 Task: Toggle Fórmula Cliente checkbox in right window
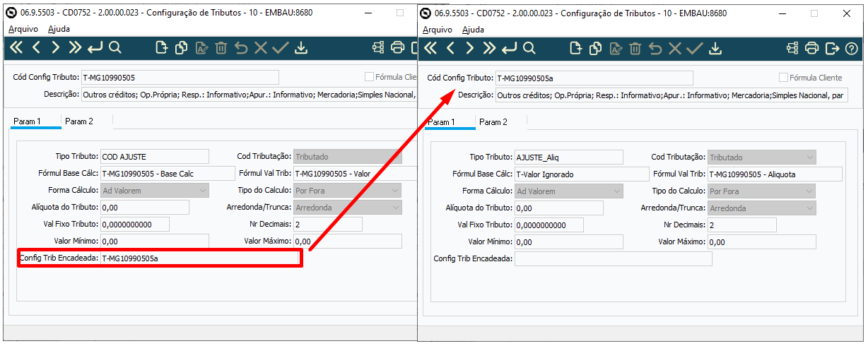click(x=783, y=78)
